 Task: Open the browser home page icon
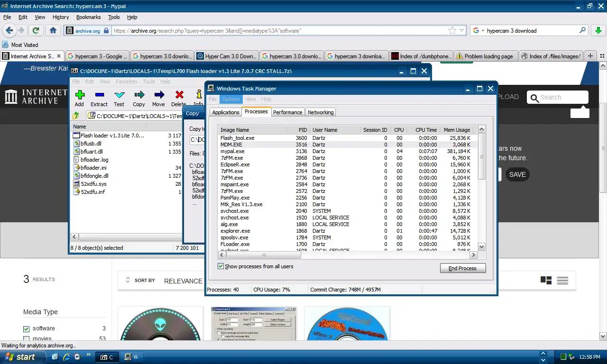click(53, 30)
